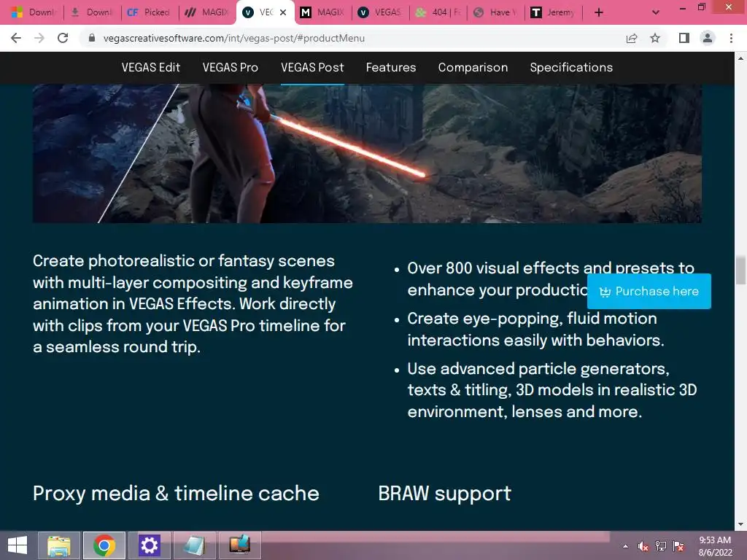Switch to the MAGIX tab with M icon
The image size is (747, 560).
[x=322, y=12]
